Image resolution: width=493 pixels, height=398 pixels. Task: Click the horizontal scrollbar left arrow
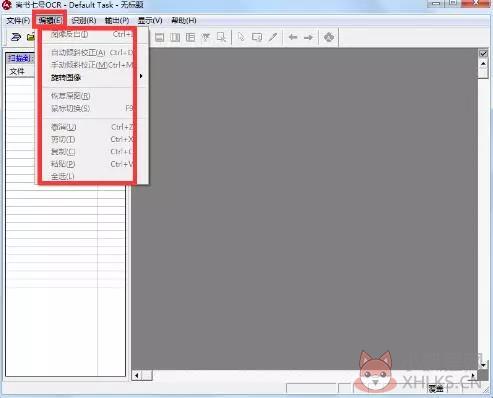coord(137,376)
